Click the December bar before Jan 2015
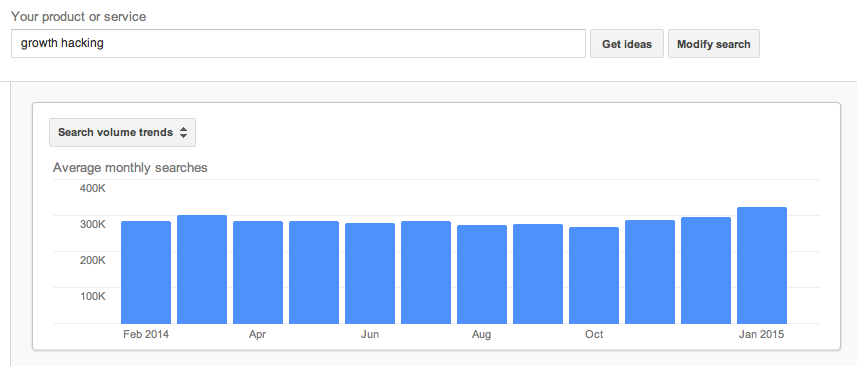Image resolution: width=857 pixels, height=366 pixels. (x=706, y=270)
